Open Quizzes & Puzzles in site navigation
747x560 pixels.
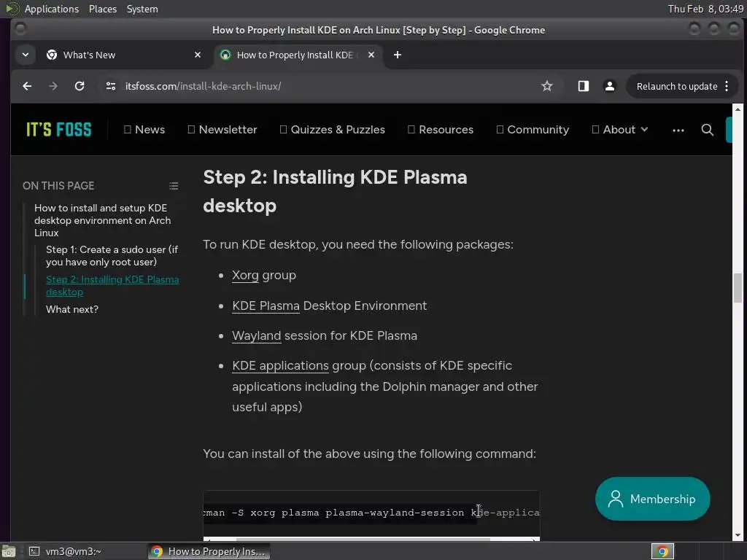332,130
